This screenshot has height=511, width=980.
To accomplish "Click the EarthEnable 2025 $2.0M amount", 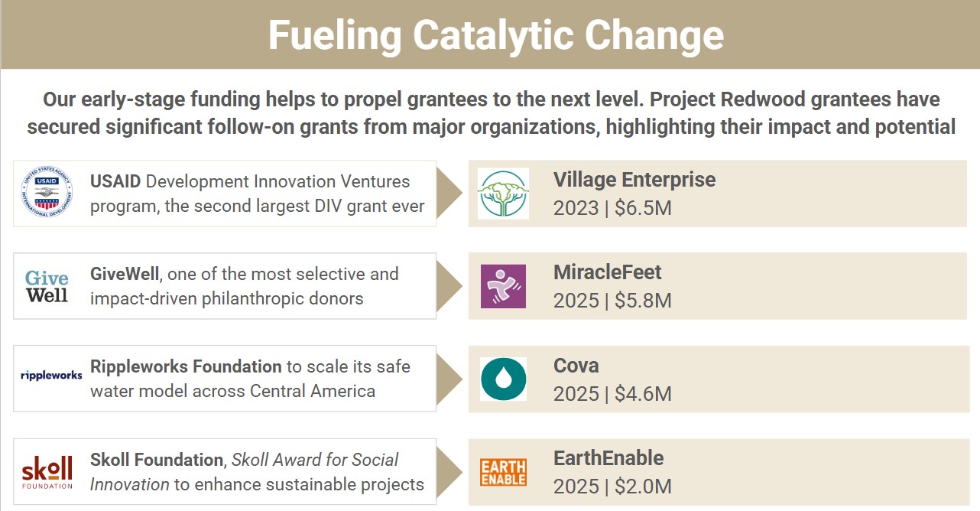I will [612, 487].
